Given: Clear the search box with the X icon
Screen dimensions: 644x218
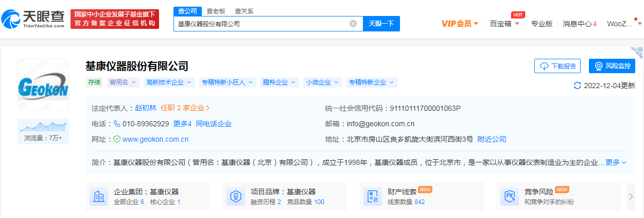Looking at the screenshot, I should click(353, 24).
